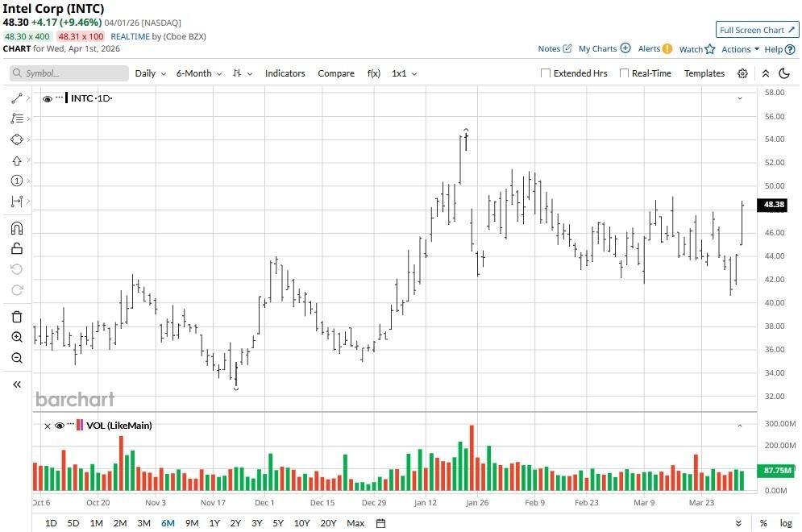Select the 1Y time range
Image resolution: width=802 pixels, height=532 pixels.
click(214, 523)
